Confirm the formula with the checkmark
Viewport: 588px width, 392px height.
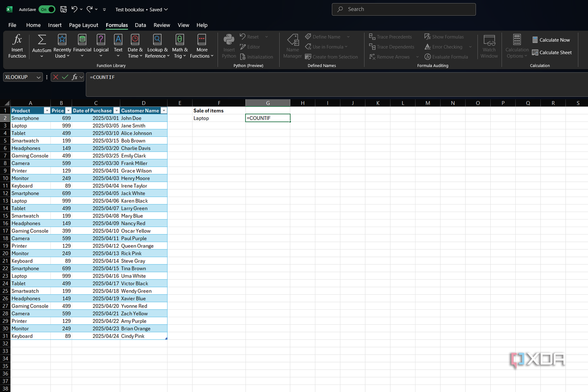(x=65, y=77)
